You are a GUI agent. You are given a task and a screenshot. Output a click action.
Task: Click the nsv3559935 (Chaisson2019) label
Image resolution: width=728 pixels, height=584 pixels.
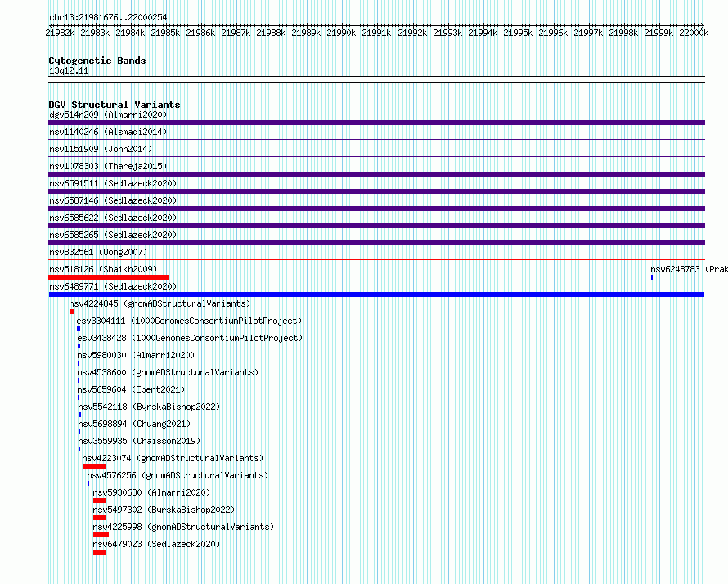[x=139, y=441]
